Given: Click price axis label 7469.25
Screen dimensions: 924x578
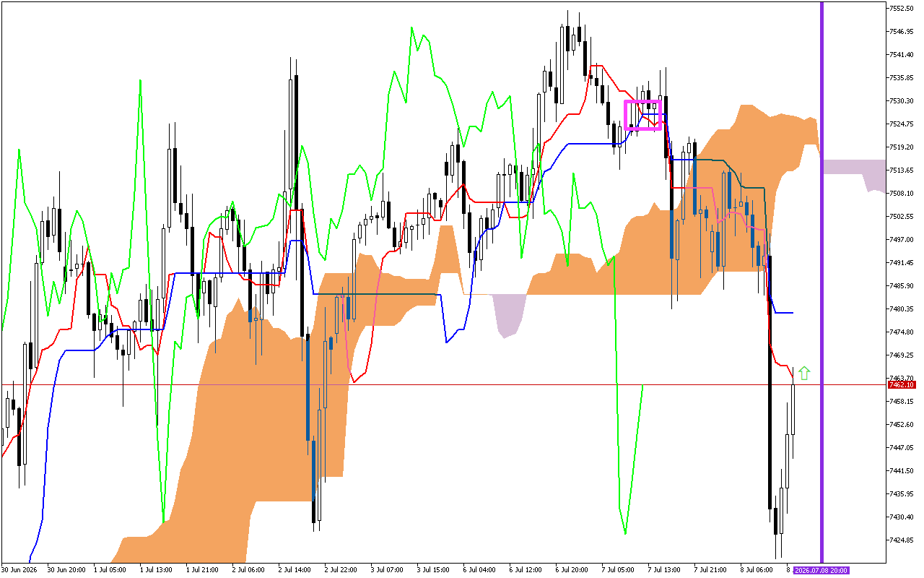Looking at the screenshot, I should tap(901, 355).
